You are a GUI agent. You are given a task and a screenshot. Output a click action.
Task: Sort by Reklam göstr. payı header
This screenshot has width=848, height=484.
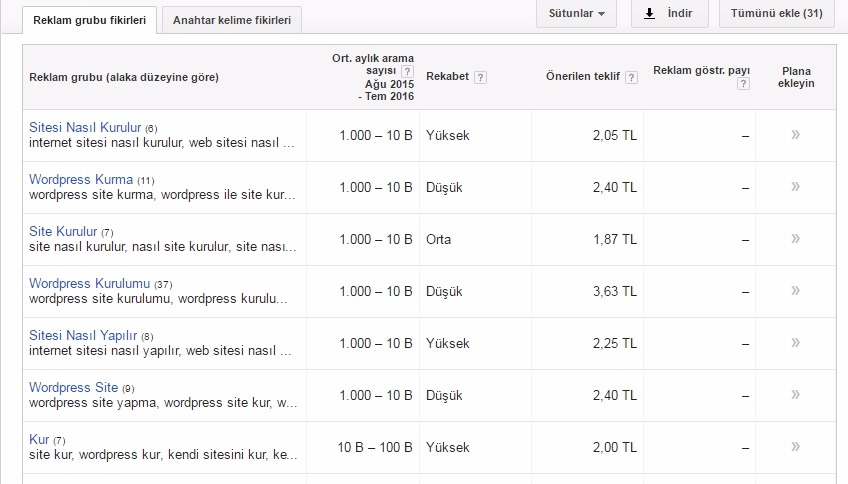point(701,71)
